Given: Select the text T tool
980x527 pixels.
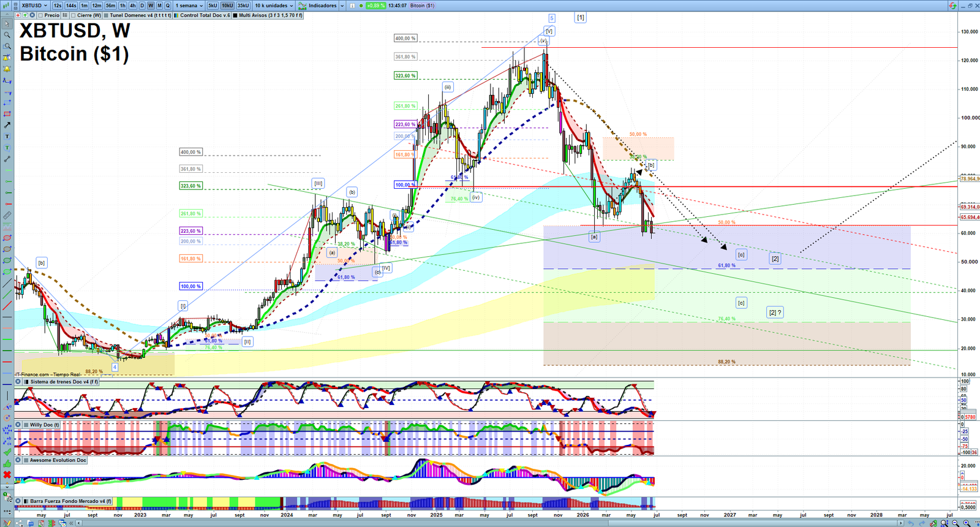Looking at the screenshot, I should pyautogui.click(x=7, y=136).
